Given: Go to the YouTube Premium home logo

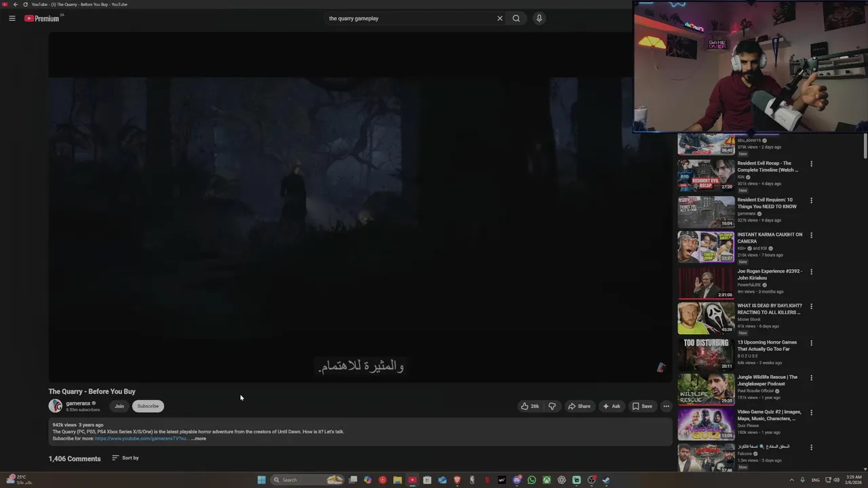Looking at the screenshot, I should tap(43, 18).
